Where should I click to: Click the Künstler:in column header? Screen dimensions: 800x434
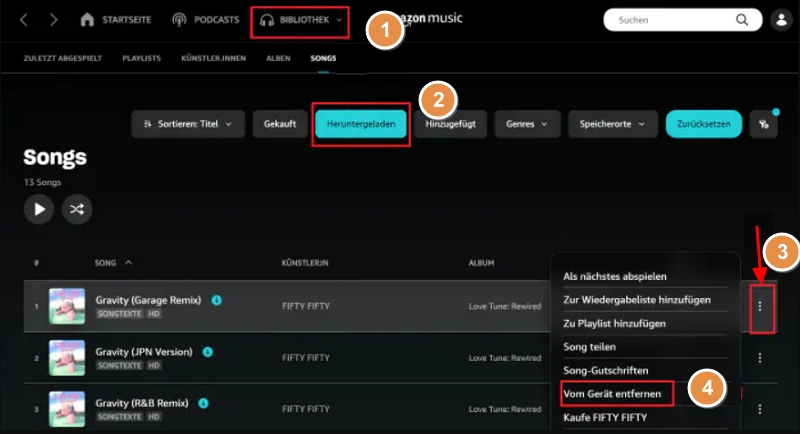(x=305, y=263)
